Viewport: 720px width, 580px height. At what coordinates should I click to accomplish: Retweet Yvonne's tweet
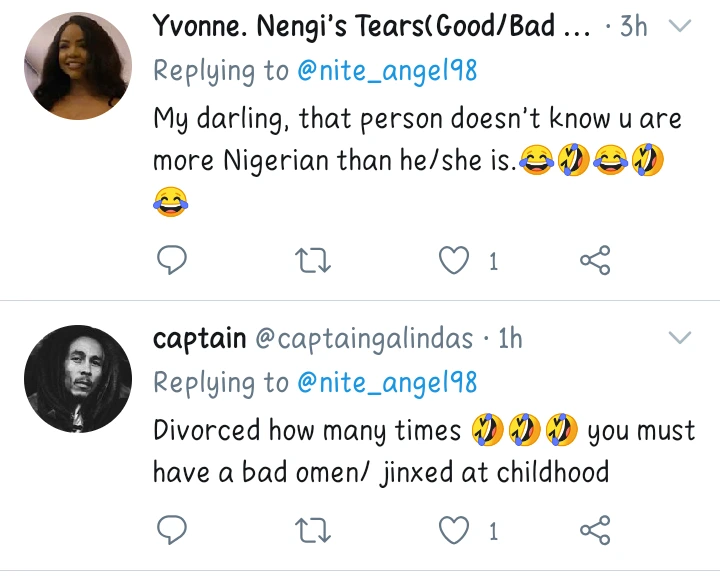314,262
